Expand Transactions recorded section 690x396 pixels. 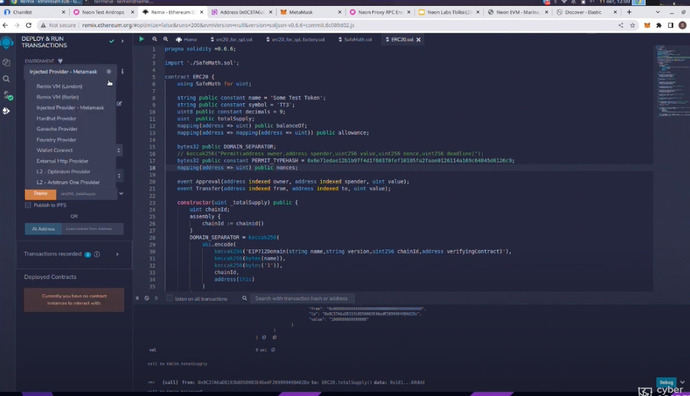point(117,254)
